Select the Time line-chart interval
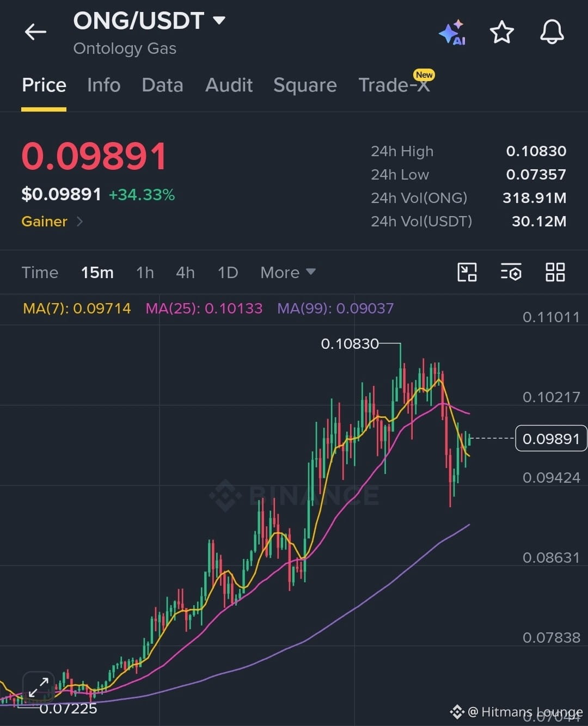The height and width of the screenshot is (726, 588). coord(40,272)
